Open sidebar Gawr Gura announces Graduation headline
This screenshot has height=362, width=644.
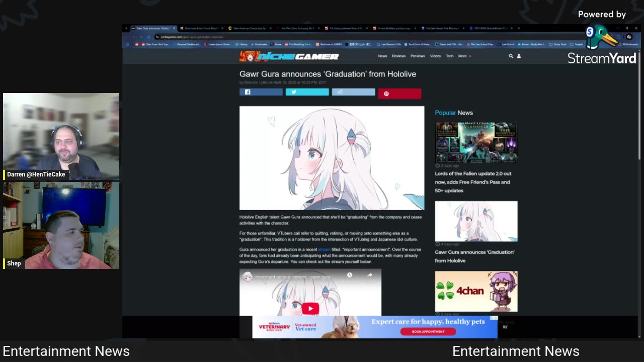coord(474,256)
